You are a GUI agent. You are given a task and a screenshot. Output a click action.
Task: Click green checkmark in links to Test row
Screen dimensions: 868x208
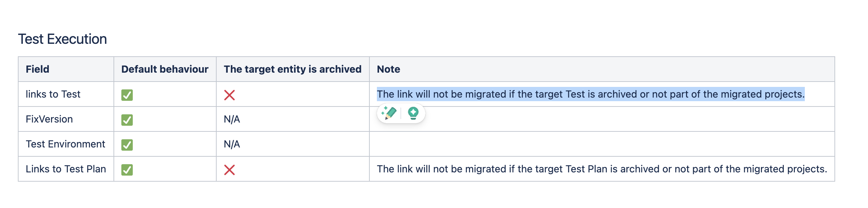[127, 95]
